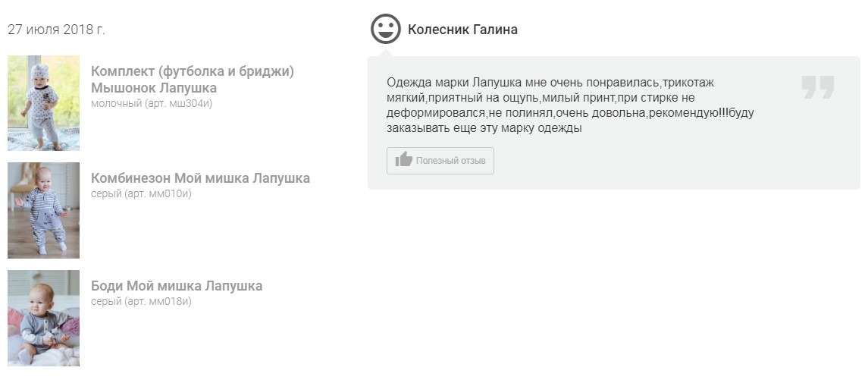This screenshot has height=380, width=868.
Task: Open the Комбинезон Мой мишка product photo
Action: 43,210
